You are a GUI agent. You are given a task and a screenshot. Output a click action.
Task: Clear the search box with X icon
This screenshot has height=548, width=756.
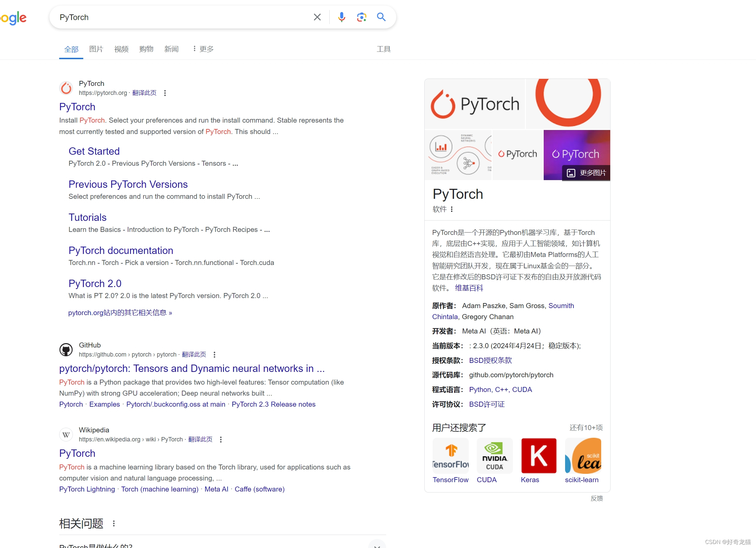(317, 17)
